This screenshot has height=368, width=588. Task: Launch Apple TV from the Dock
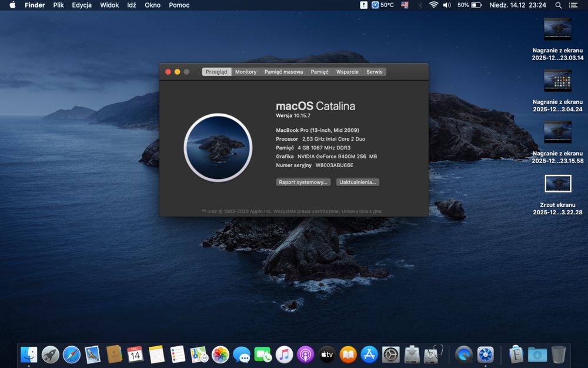coord(326,354)
